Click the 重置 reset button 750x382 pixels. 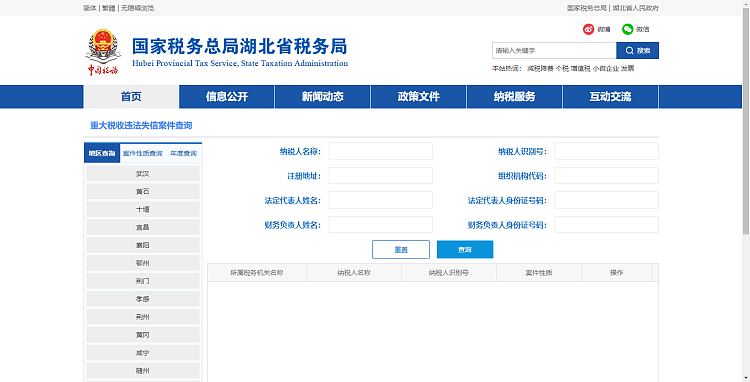pos(401,250)
